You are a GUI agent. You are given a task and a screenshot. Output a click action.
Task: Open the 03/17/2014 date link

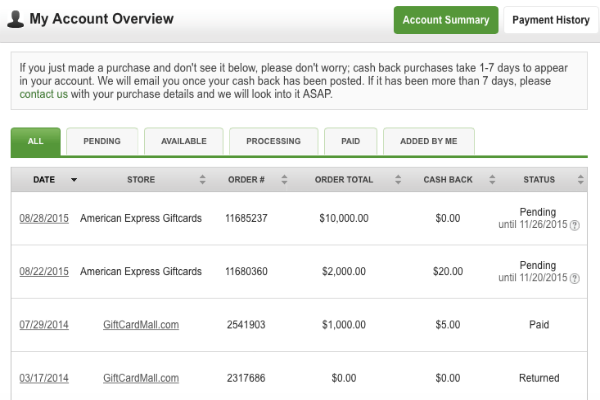click(44, 378)
